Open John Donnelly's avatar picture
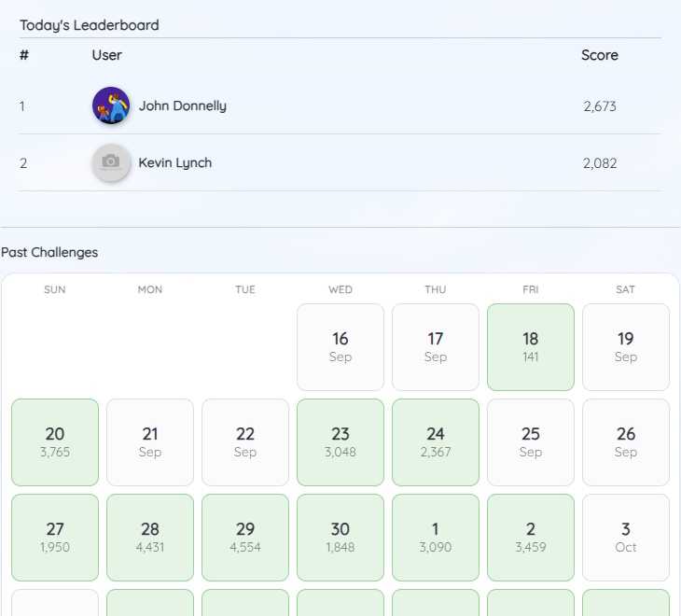This screenshot has width=681, height=616. click(x=111, y=105)
